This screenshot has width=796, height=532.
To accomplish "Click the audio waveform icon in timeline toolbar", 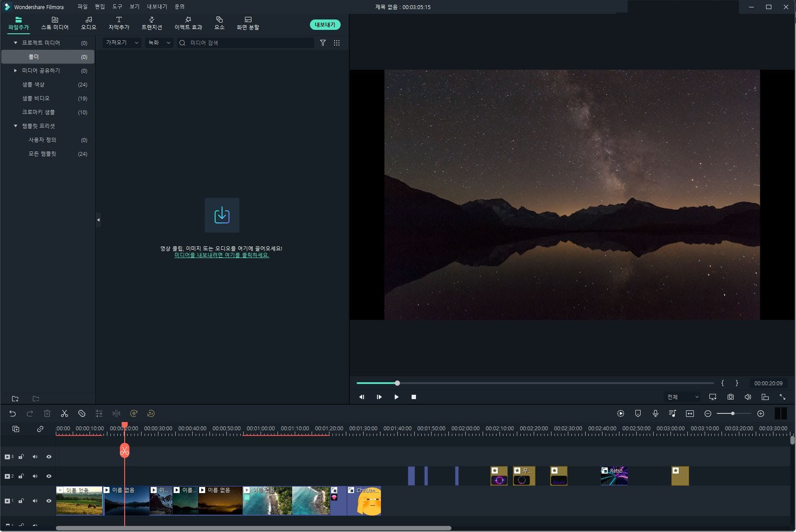I will point(116,413).
